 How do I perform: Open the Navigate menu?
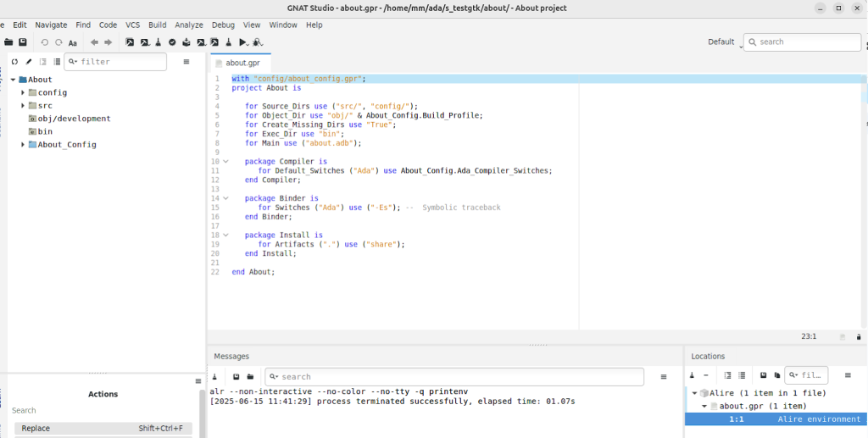coord(51,25)
